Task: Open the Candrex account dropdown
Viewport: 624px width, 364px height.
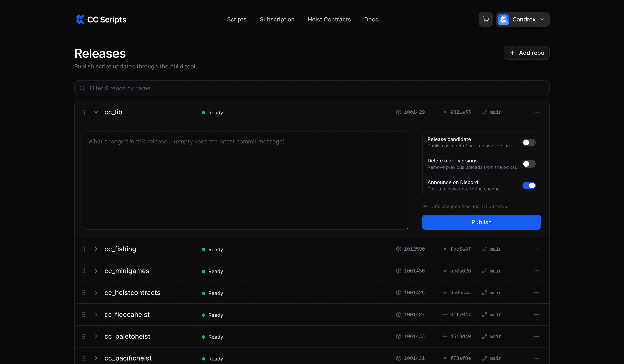Action: coord(522,19)
